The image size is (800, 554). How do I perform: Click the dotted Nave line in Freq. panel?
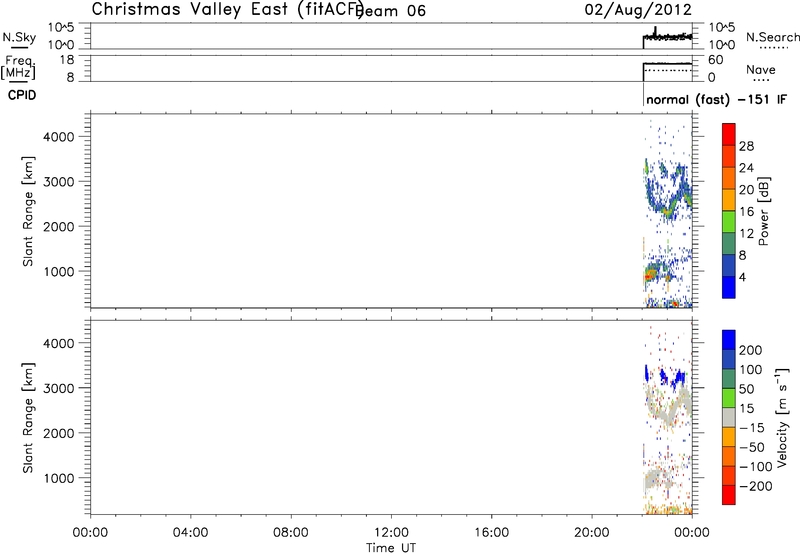click(x=667, y=70)
